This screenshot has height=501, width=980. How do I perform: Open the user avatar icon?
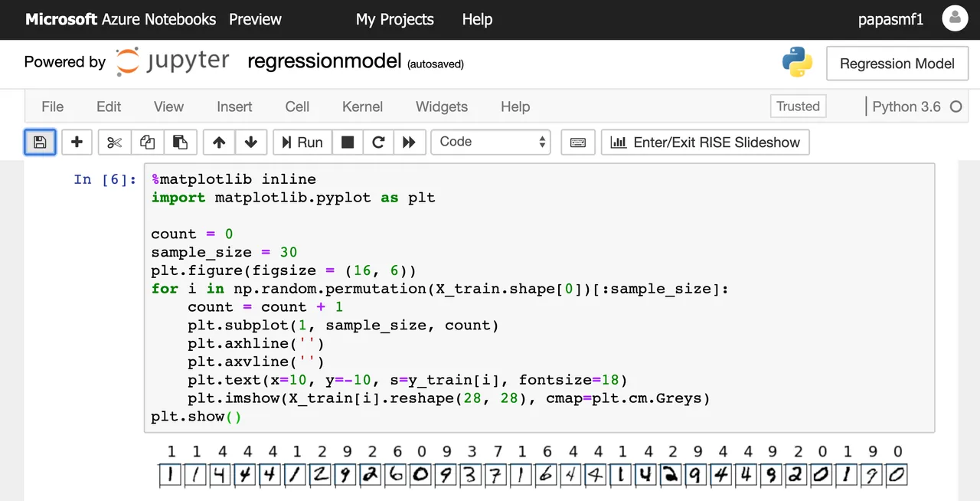point(955,18)
